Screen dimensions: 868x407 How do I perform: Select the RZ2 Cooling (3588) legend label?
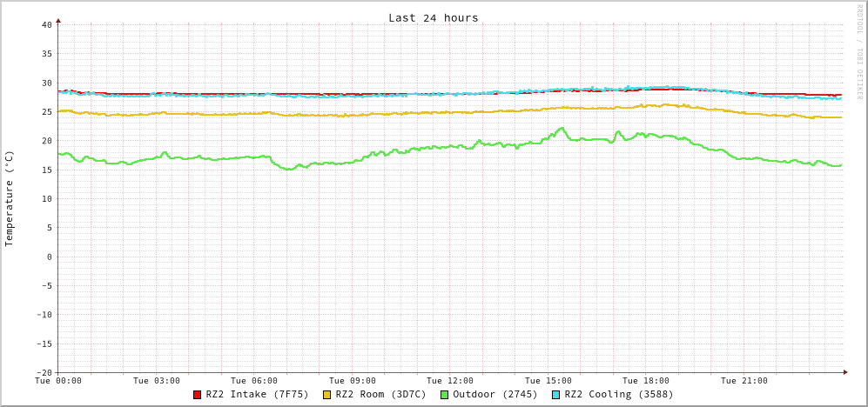point(618,394)
